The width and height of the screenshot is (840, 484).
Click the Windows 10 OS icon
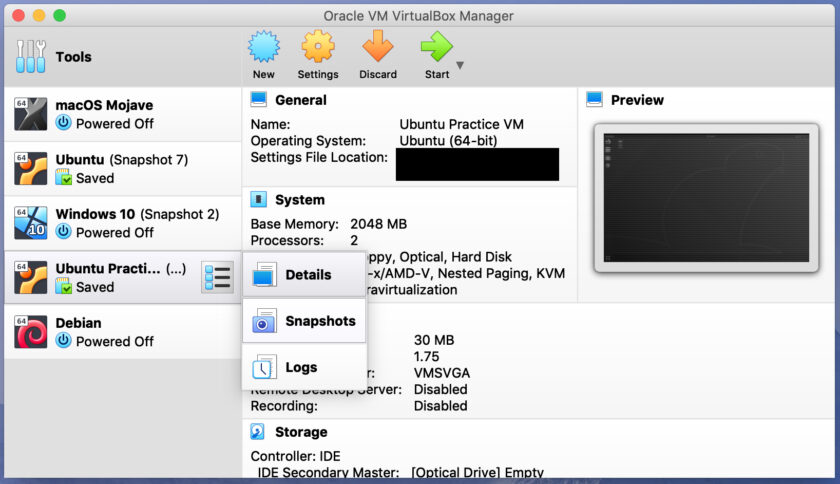click(x=31, y=223)
